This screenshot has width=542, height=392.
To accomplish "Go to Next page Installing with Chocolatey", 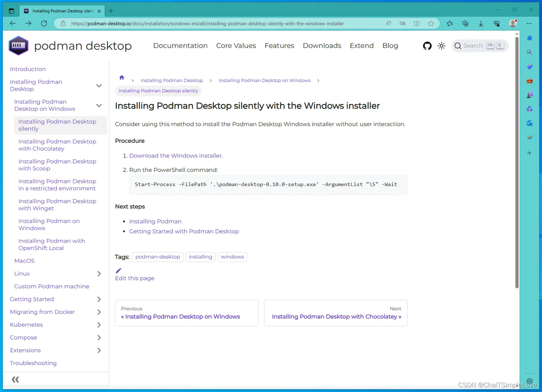I will tap(336, 313).
